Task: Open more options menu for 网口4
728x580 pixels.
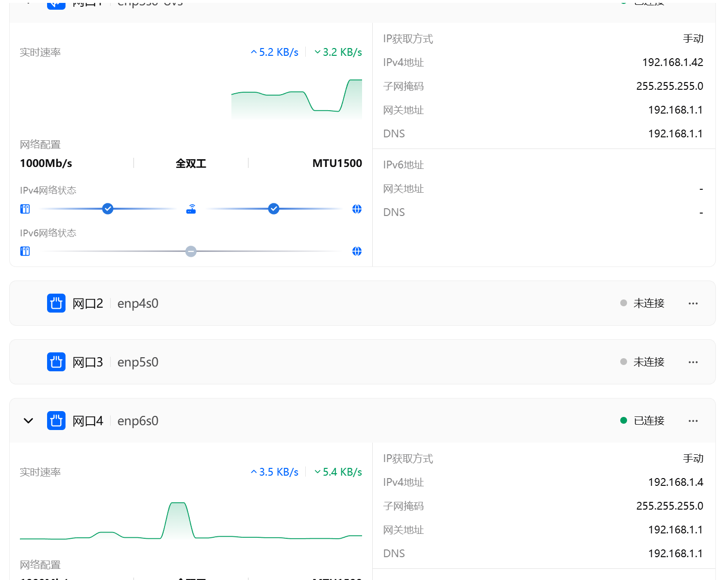Action: 693,421
